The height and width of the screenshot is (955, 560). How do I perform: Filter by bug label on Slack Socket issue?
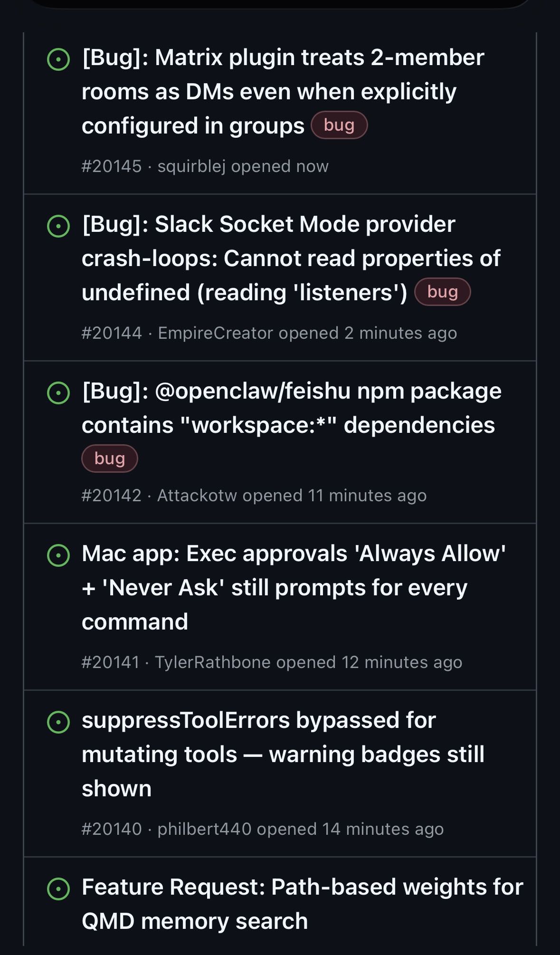tap(442, 292)
